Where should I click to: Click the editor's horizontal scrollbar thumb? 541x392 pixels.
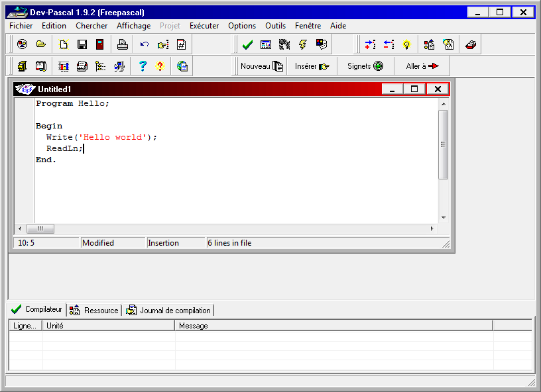(x=40, y=228)
